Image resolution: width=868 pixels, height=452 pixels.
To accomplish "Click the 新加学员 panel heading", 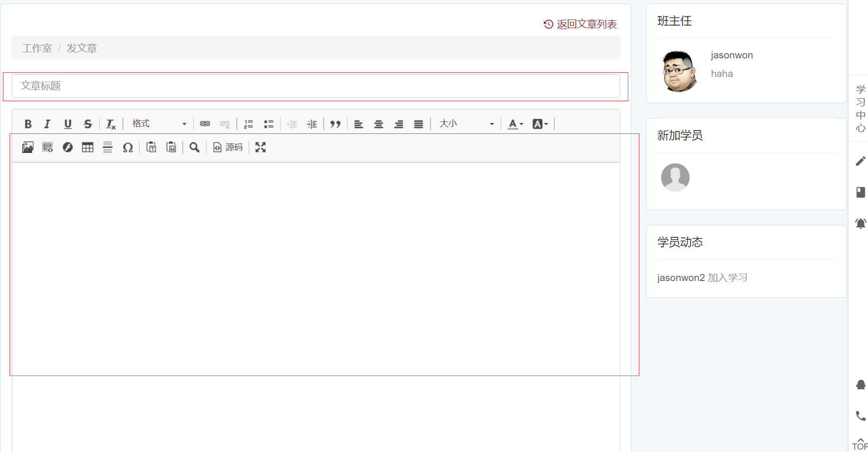I will pyautogui.click(x=680, y=135).
